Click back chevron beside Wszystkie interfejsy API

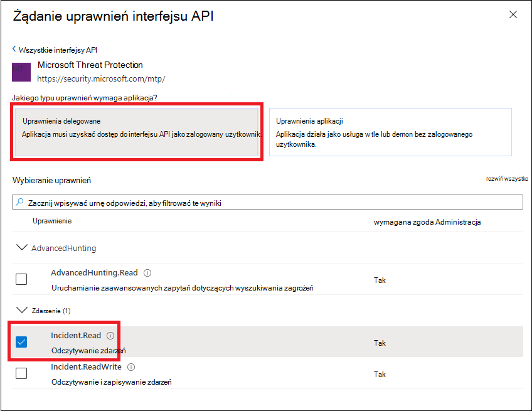click(x=14, y=50)
